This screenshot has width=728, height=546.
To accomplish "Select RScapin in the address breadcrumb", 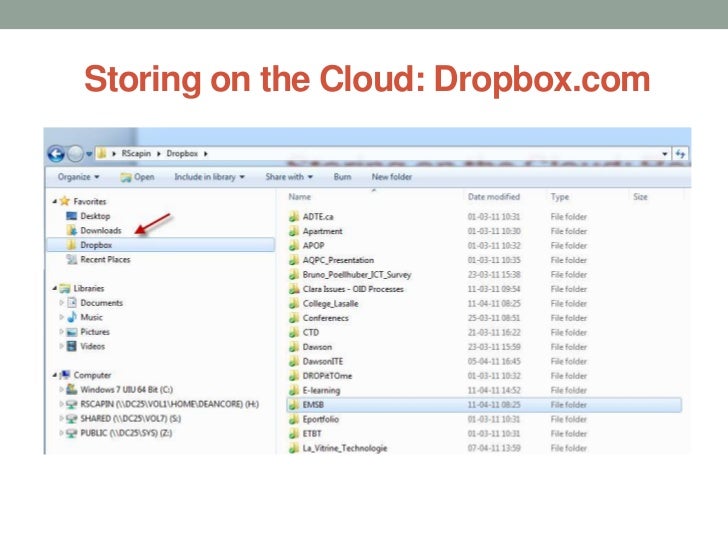I will pos(136,153).
